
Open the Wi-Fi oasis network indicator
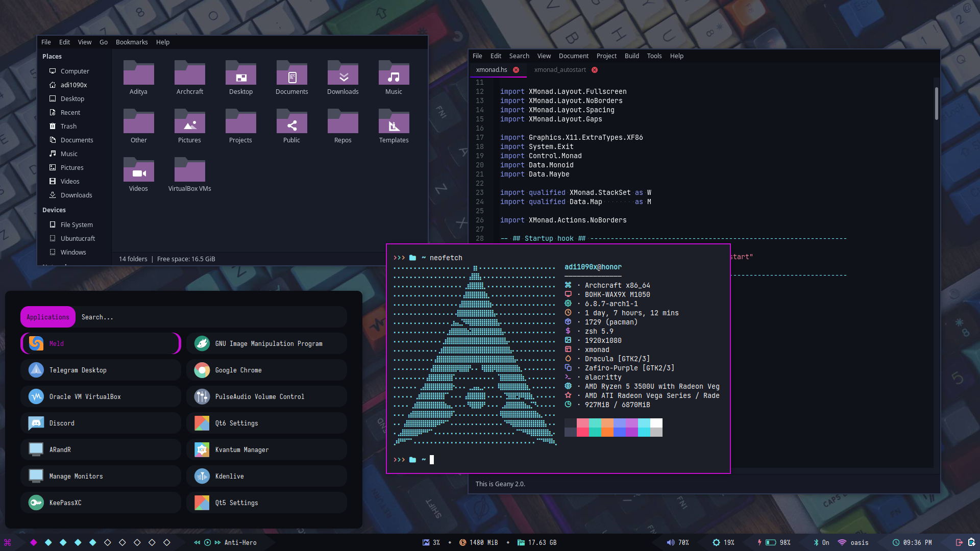point(842,543)
